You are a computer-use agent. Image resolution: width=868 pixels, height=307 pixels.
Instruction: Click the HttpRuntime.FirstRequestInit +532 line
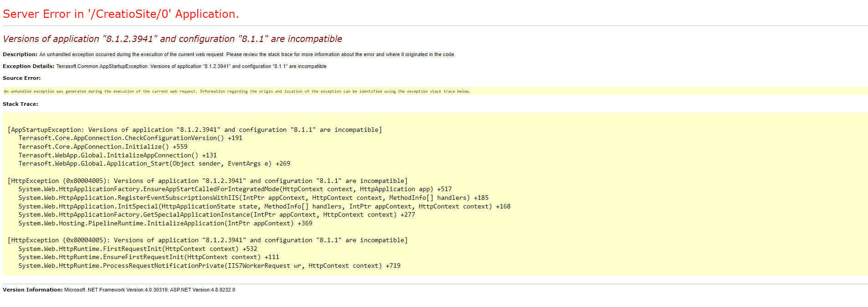pyautogui.click(x=138, y=249)
